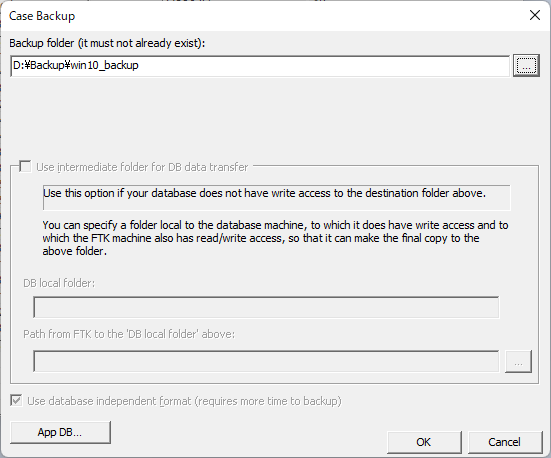This screenshot has height=458, width=551.
Task: Confirm backup with OK button
Action: coord(424,442)
